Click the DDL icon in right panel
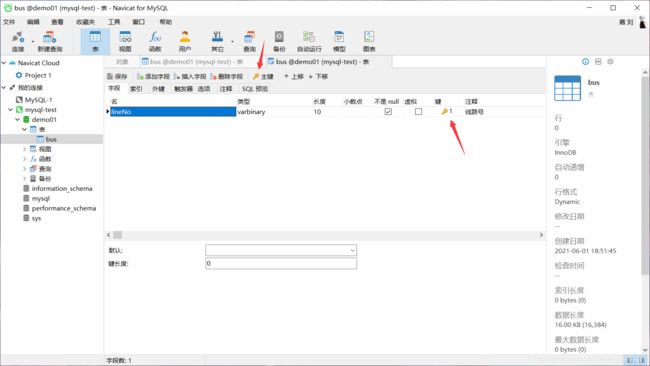 pos(598,61)
